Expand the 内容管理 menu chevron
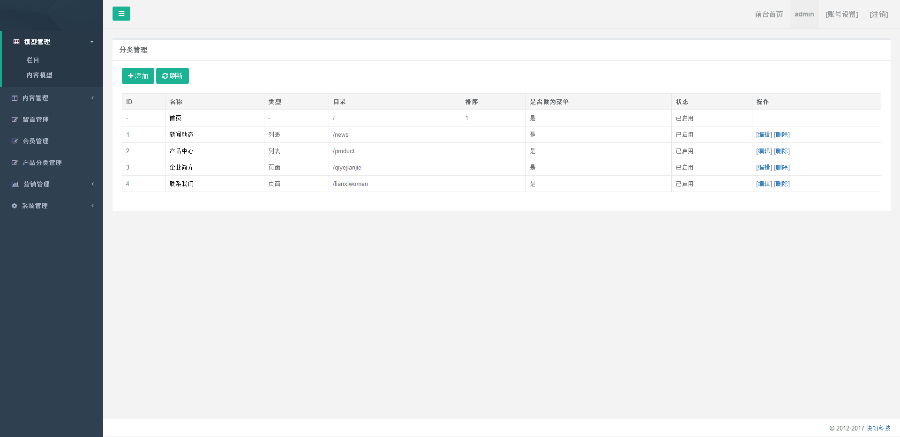900x437 pixels. 92,98
